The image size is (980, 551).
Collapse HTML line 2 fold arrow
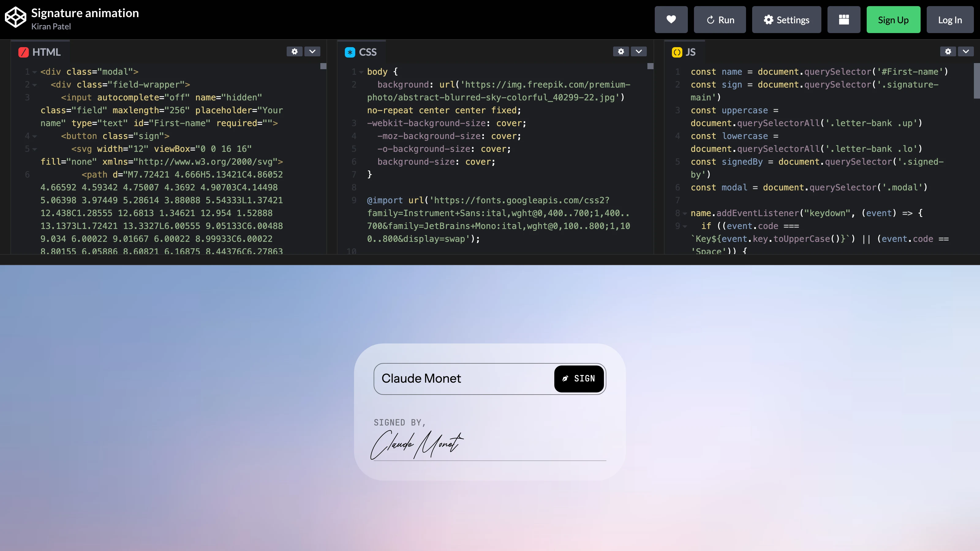click(35, 85)
